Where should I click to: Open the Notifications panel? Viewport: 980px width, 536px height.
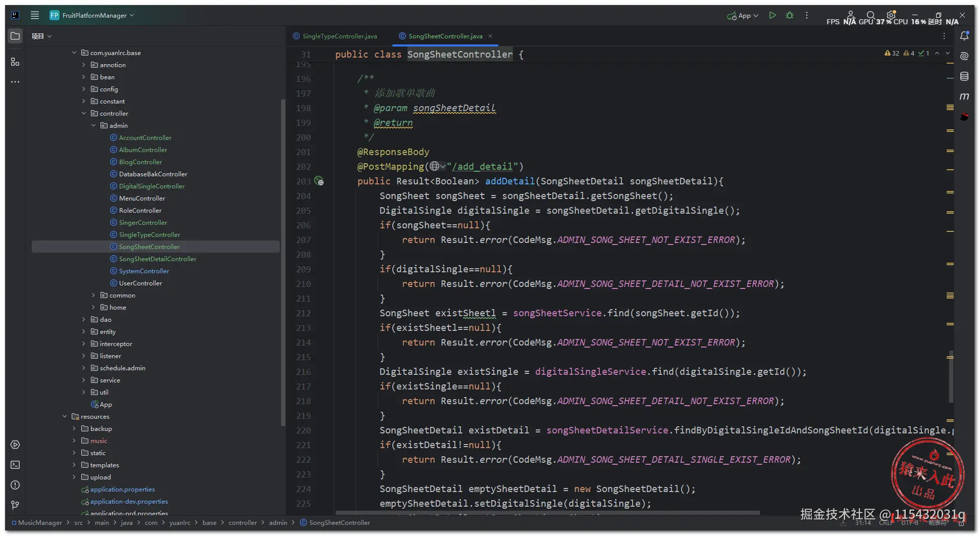pos(964,36)
